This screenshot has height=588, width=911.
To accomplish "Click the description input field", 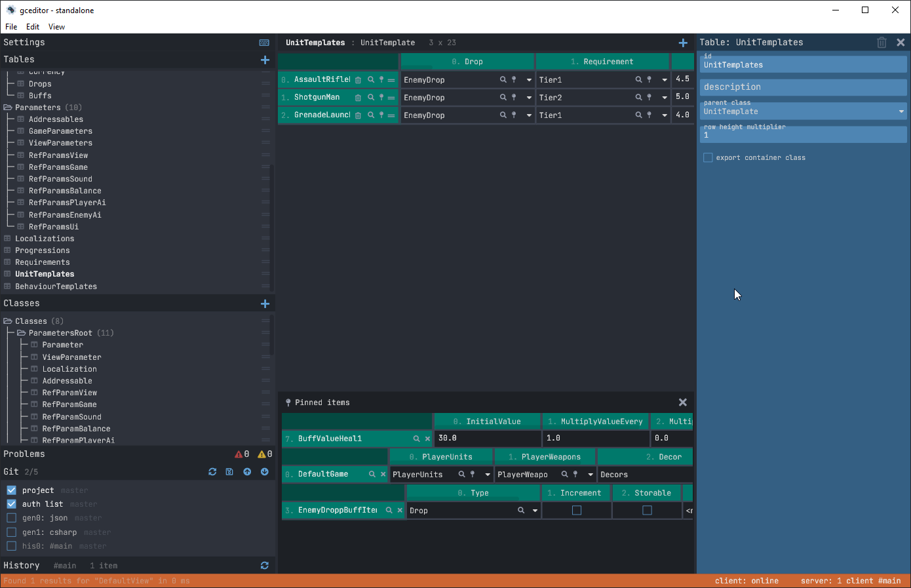I will click(x=803, y=87).
